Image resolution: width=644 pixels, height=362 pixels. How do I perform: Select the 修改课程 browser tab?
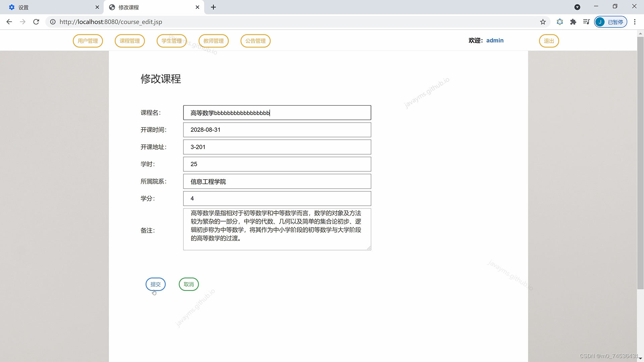tap(154, 7)
